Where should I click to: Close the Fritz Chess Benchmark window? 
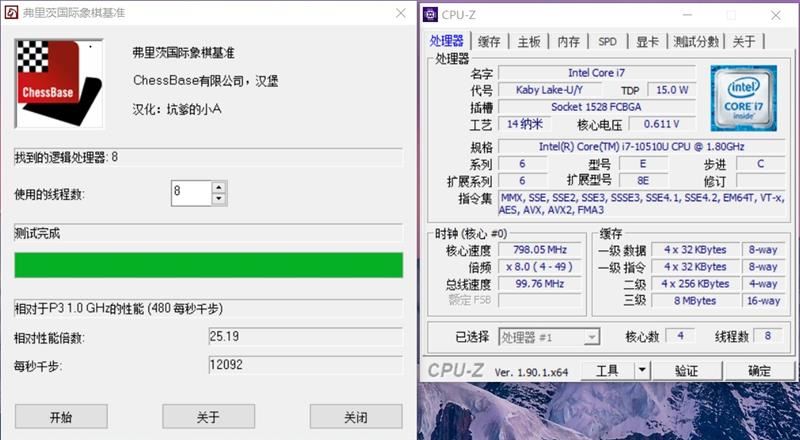point(401,13)
